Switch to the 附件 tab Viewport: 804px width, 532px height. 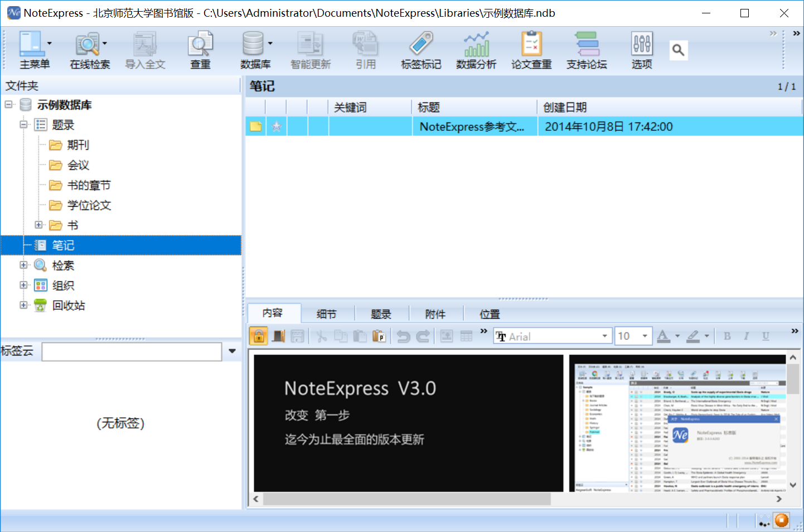pos(435,314)
